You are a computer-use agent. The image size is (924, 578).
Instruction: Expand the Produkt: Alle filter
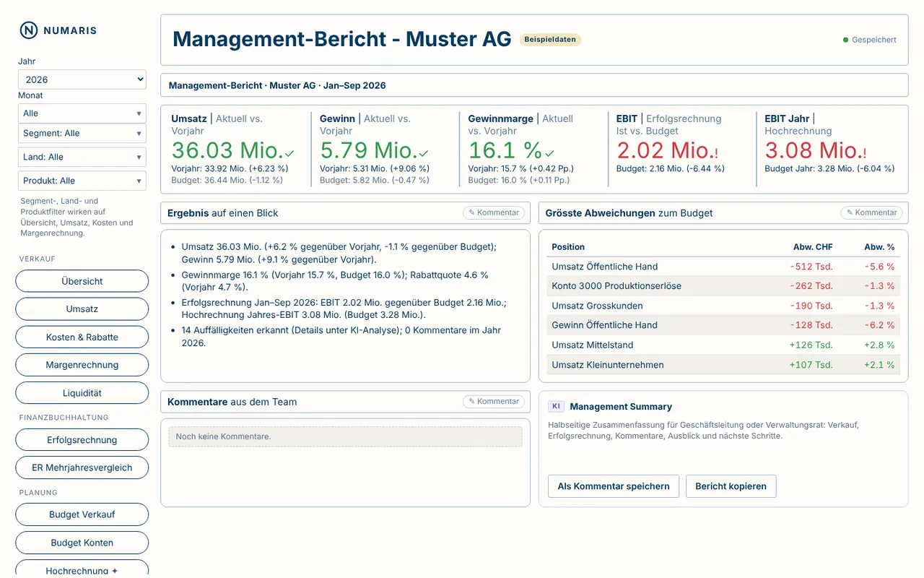(82, 181)
